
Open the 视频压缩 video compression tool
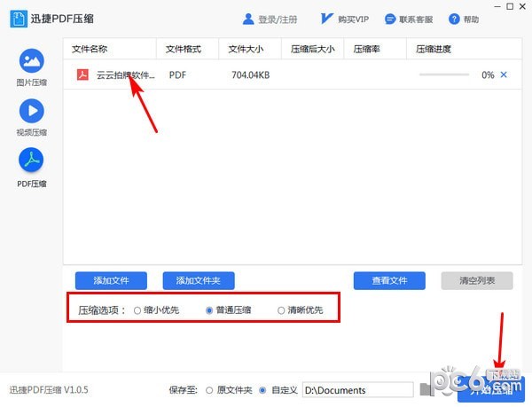[32, 117]
